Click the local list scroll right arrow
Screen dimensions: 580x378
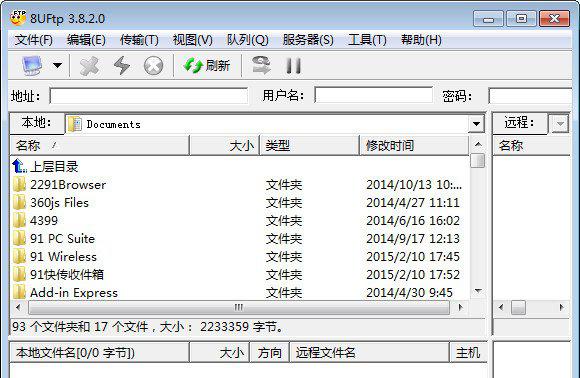460,307
